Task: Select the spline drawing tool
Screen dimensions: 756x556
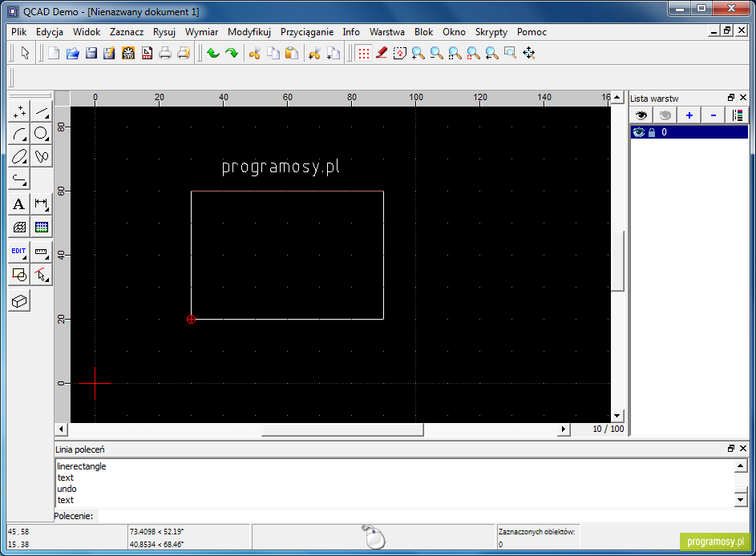Action: click(42, 156)
